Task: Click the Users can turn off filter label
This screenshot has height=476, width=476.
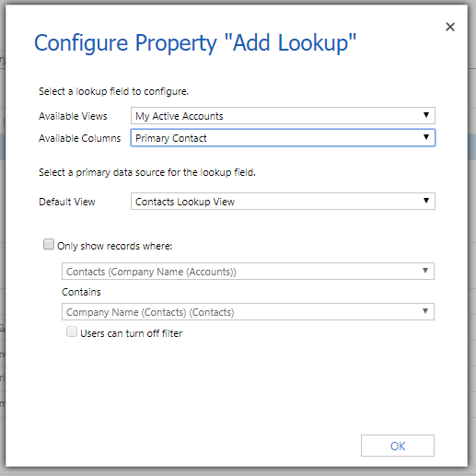Action: pyautogui.click(x=131, y=333)
